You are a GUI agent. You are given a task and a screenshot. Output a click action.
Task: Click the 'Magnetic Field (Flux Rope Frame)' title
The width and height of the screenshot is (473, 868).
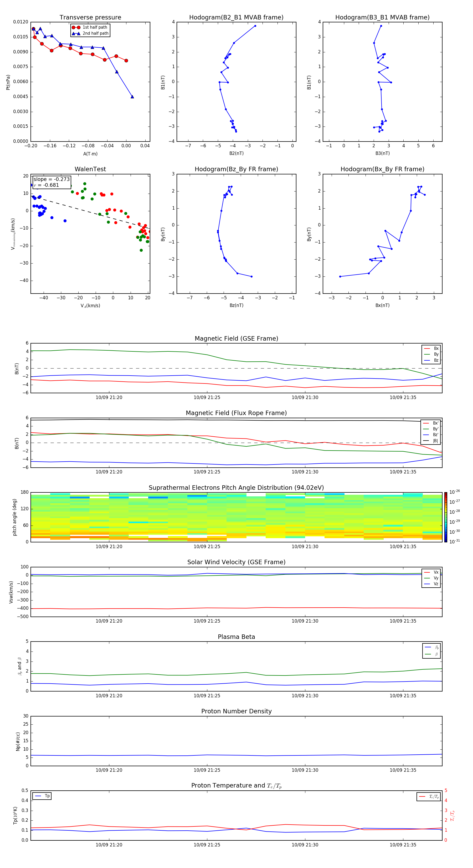pos(236,413)
